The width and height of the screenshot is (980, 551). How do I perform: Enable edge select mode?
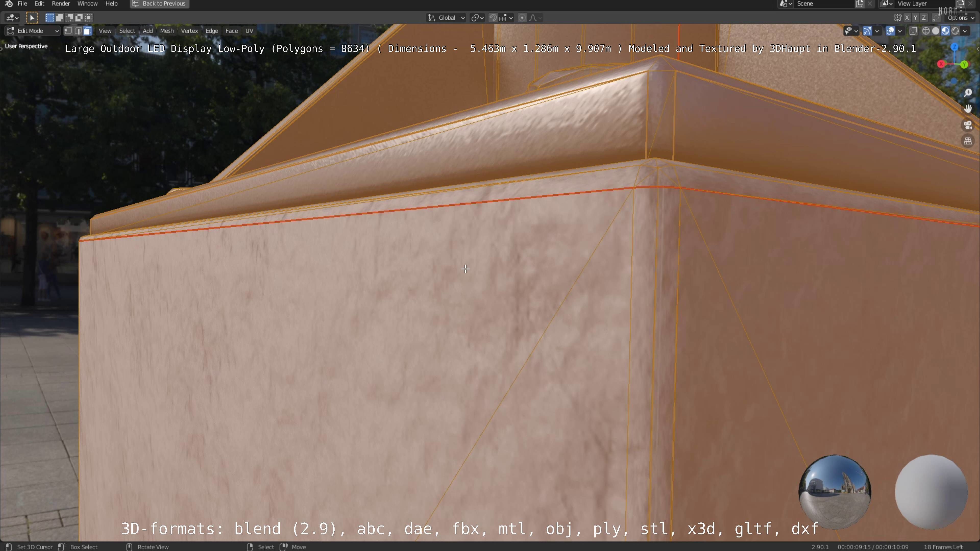78,31
